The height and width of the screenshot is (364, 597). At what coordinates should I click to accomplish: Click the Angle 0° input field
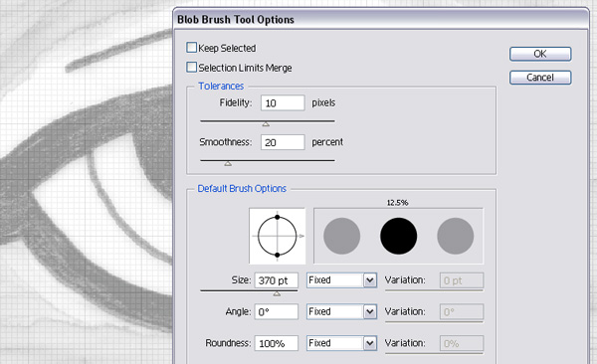coord(277,312)
